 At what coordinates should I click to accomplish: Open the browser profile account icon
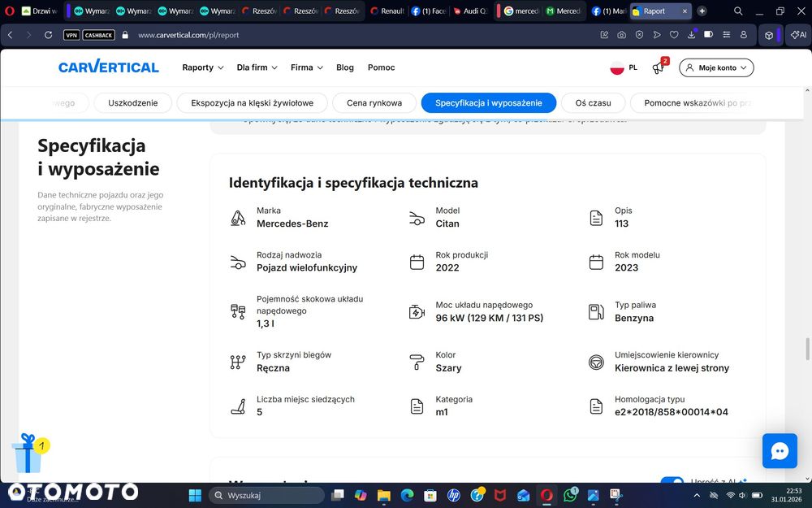[x=744, y=35]
